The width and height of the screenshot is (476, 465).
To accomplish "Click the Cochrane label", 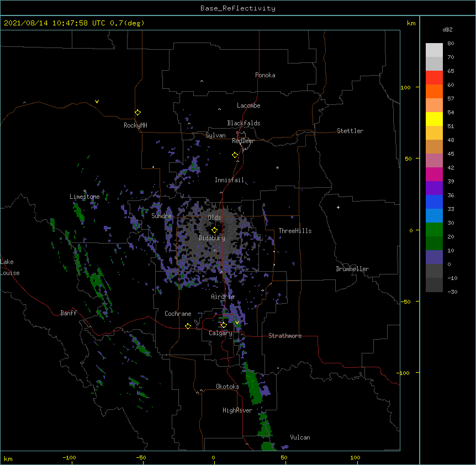I will pos(178,314).
